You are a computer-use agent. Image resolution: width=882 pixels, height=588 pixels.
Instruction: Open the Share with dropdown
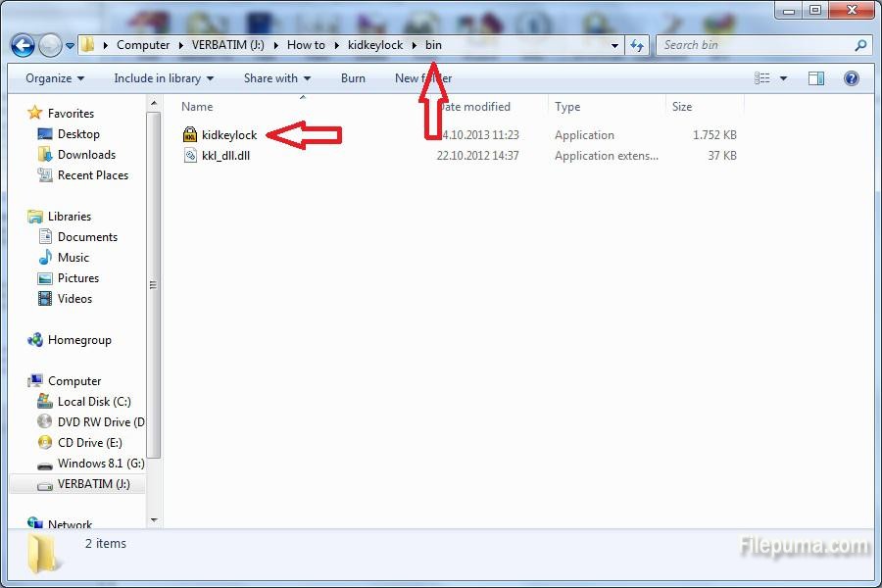tap(276, 78)
